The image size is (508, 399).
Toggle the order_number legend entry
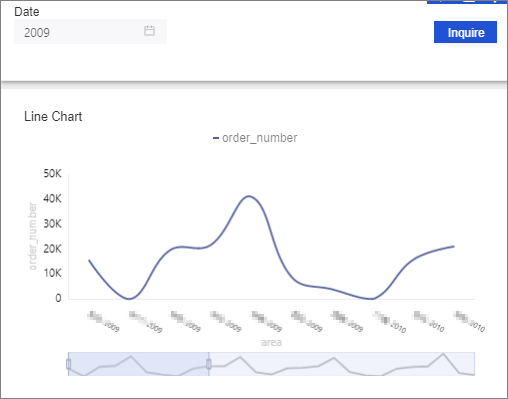(255, 138)
